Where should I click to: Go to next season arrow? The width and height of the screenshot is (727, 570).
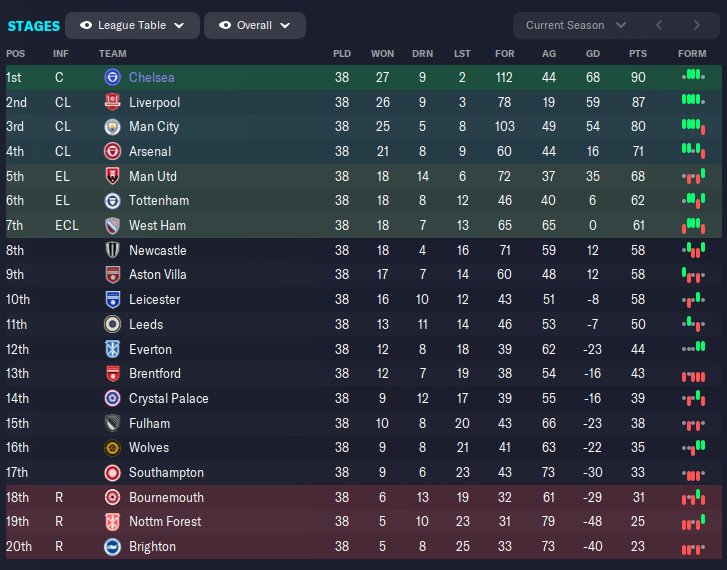point(697,25)
